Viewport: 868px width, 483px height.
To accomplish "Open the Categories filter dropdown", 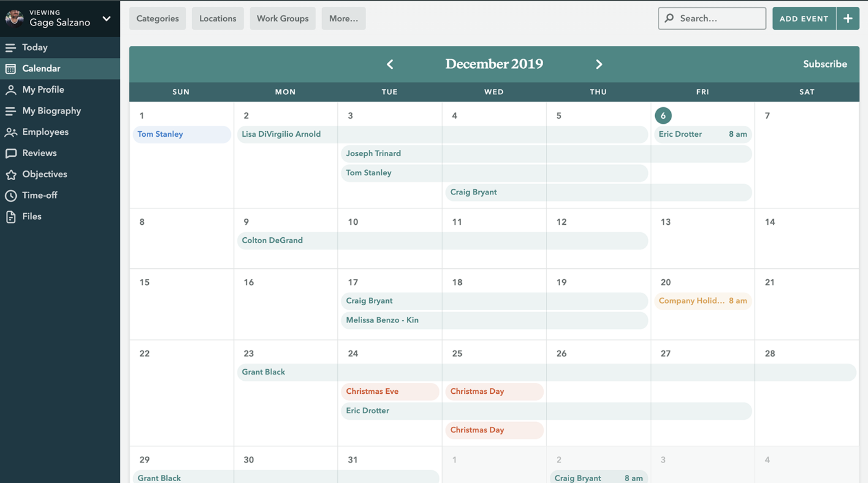I will tap(158, 18).
